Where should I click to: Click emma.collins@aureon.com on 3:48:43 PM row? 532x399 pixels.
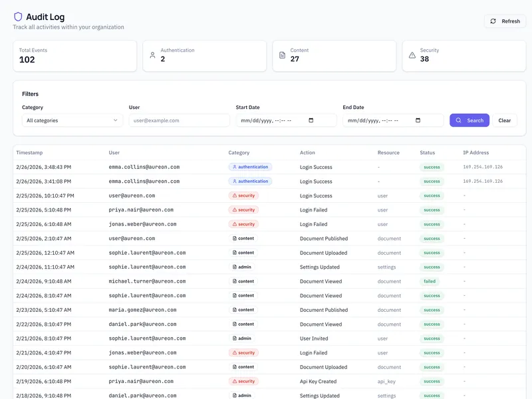click(144, 167)
